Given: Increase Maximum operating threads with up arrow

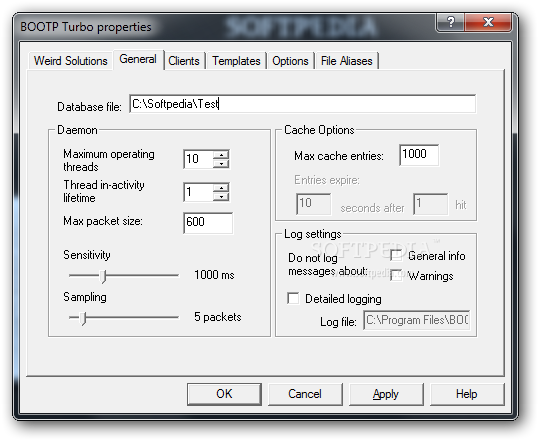Looking at the screenshot, I should [x=221, y=155].
